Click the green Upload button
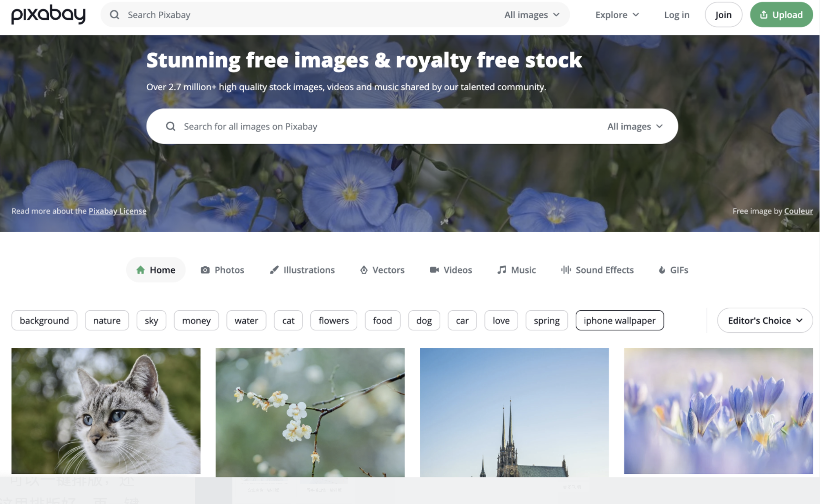820x504 pixels. (781, 15)
